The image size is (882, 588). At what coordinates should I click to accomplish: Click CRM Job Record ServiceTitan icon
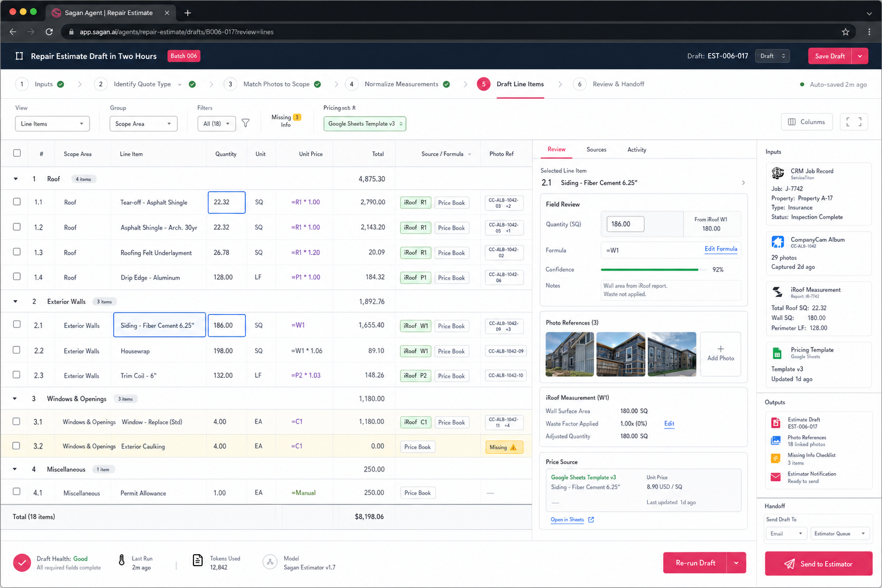pyautogui.click(x=777, y=173)
